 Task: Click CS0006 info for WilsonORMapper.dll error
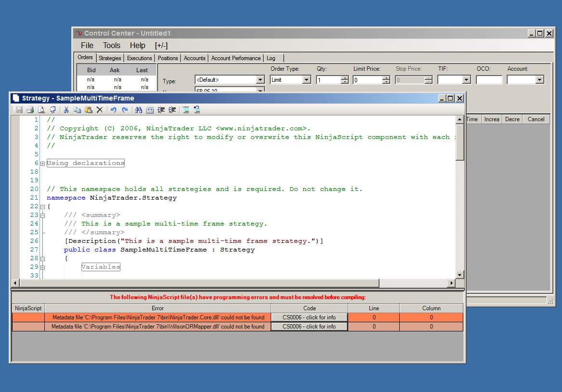(x=309, y=327)
